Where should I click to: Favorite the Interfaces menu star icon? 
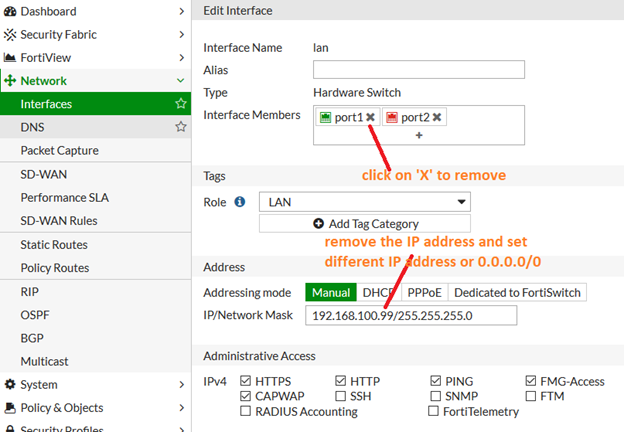coord(181,104)
